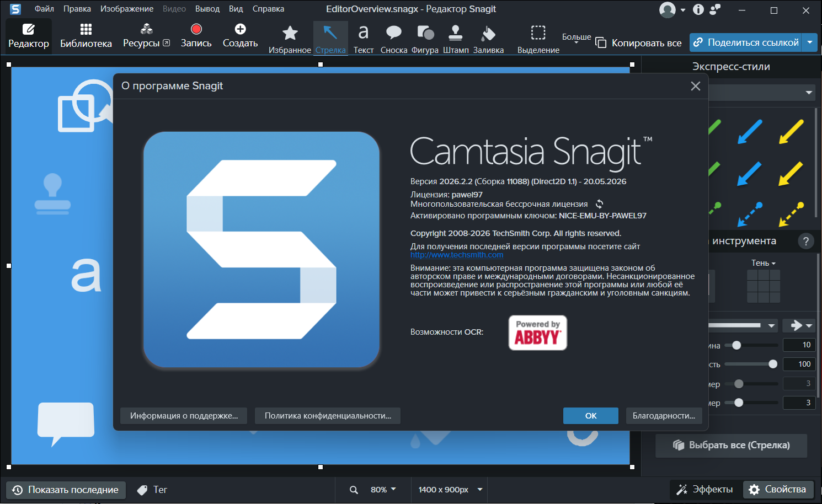The image size is (822, 504).
Task: Expand the Тень shadow dropdown
Action: 764,263
